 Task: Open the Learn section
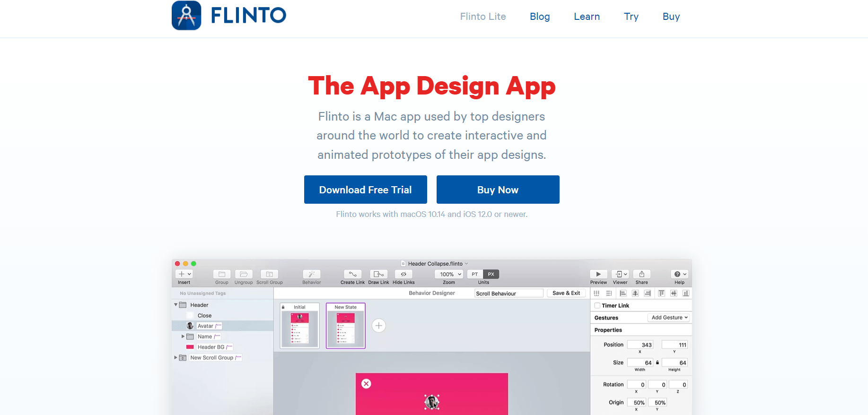tap(587, 17)
